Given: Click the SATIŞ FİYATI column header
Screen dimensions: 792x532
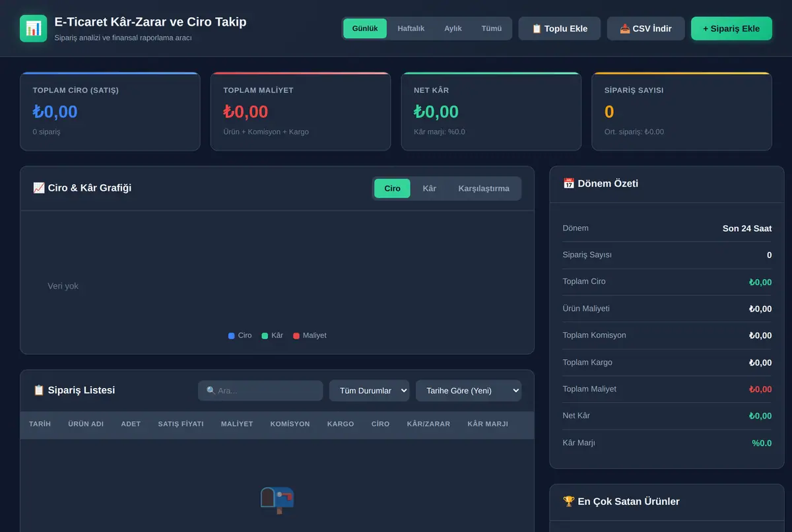Looking at the screenshot, I should 181,424.
